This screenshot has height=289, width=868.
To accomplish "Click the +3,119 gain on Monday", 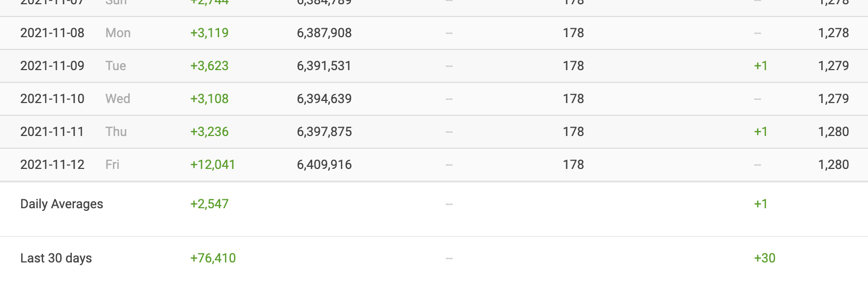I will 210,33.
